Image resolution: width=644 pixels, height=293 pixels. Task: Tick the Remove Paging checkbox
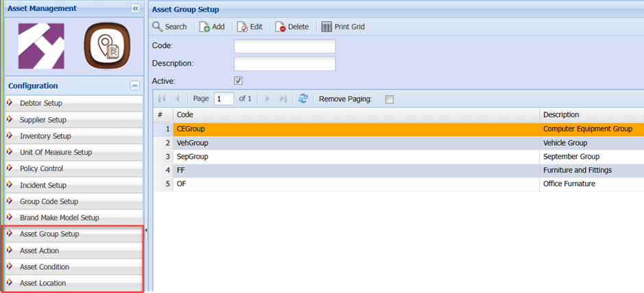point(389,99)
